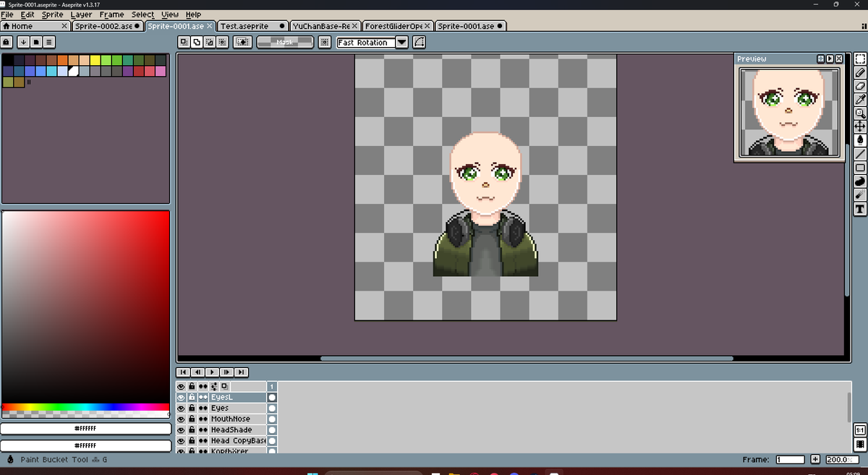
Task: Open the Edit menu
Action: point(27,14)
